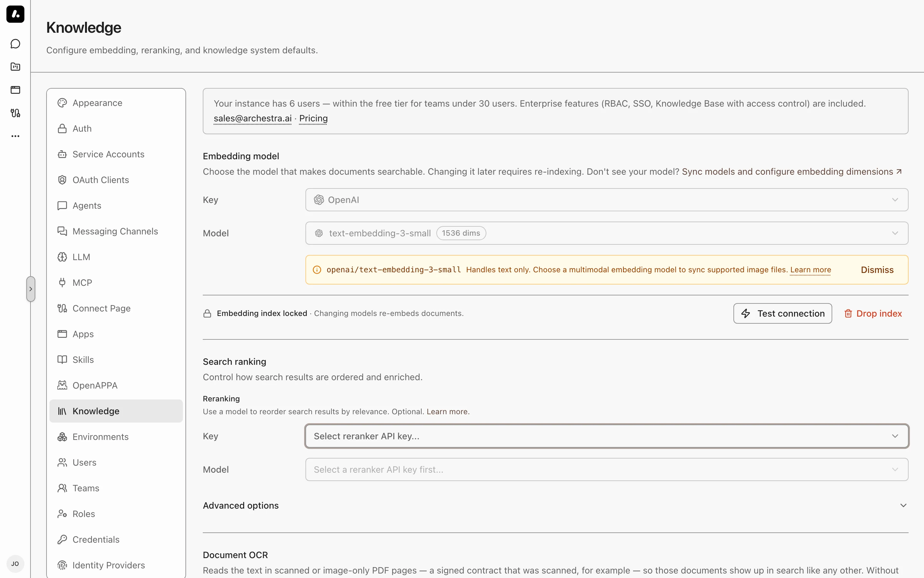Open the Pricing link
The image size is (924, 578).
pos(313,118)
